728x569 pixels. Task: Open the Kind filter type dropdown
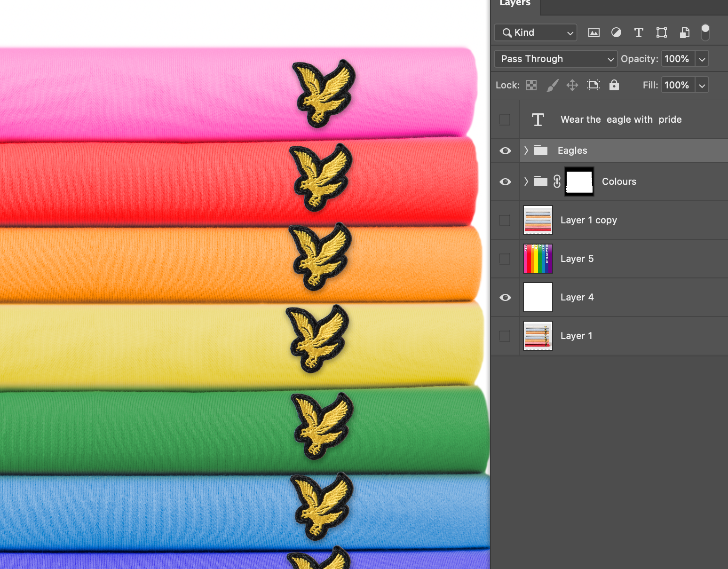pos(536,32)
